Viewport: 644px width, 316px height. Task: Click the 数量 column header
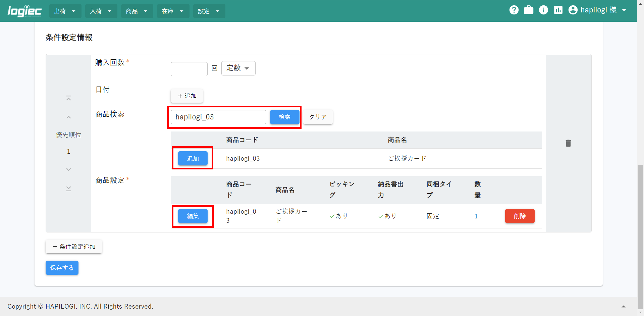pos(478,190)
